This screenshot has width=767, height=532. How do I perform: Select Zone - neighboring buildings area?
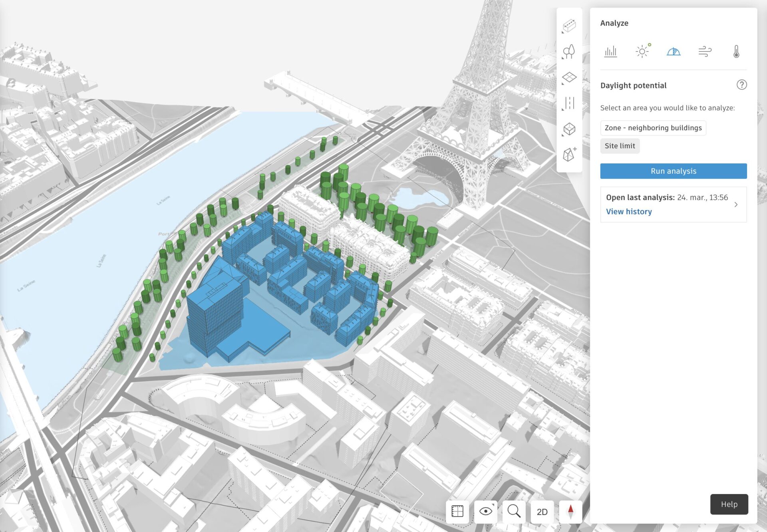click(x=653, y=128)
